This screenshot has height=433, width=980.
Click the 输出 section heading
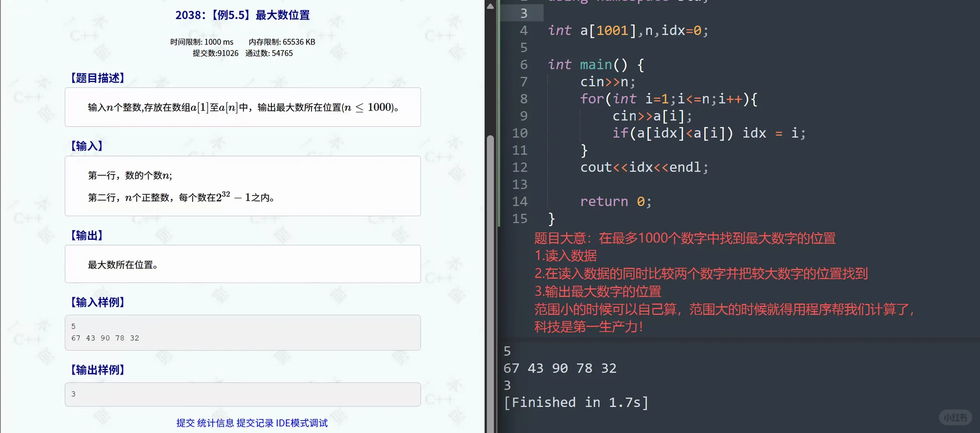click(86, 235)
